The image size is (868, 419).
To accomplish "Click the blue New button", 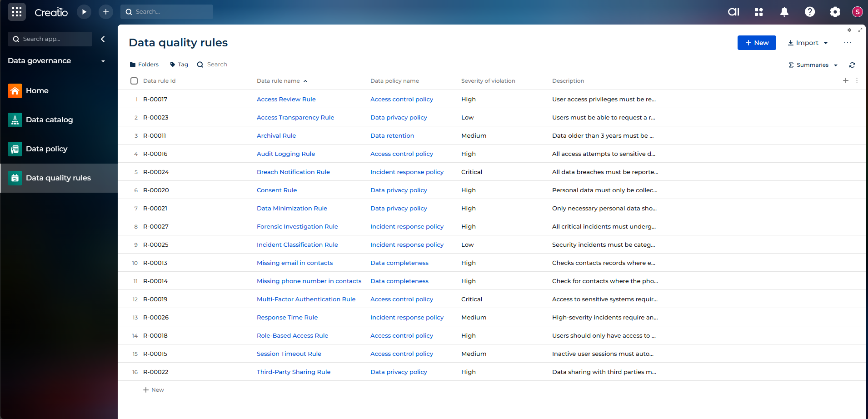I will 757,43.
